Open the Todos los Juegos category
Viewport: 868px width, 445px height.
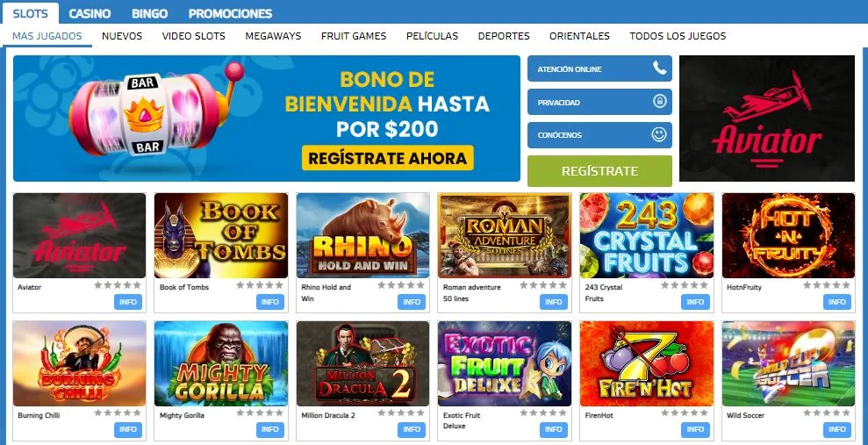point(678,36)
